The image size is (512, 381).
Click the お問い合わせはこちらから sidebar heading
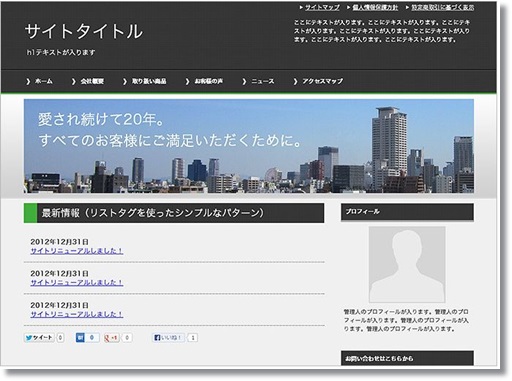tap(407, 358)
